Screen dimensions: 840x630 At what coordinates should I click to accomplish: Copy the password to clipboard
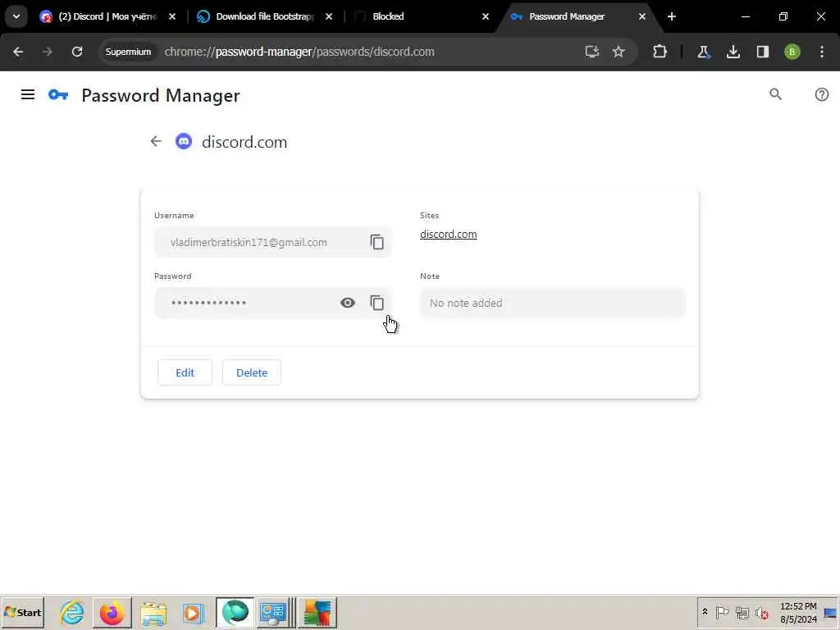click(x=377, y=303)
